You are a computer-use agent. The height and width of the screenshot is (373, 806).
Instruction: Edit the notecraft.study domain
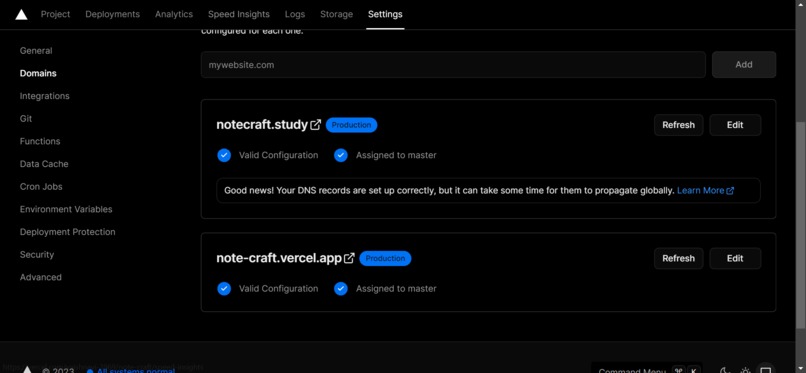[x=735, y=125]
